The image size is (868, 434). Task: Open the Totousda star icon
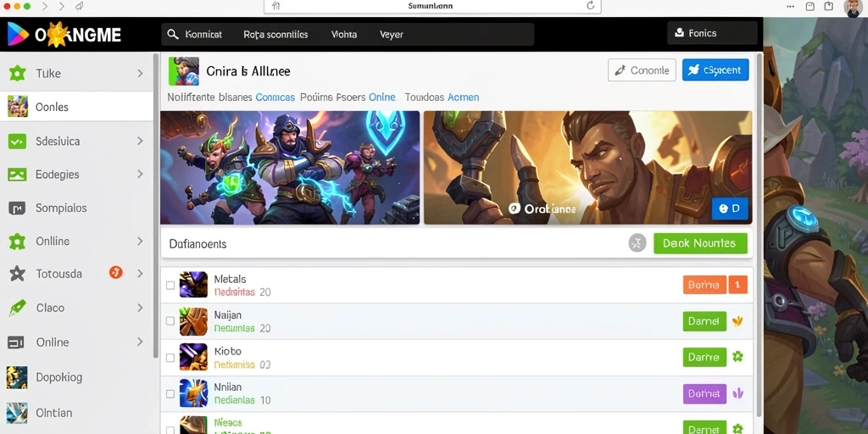[17, 274]
